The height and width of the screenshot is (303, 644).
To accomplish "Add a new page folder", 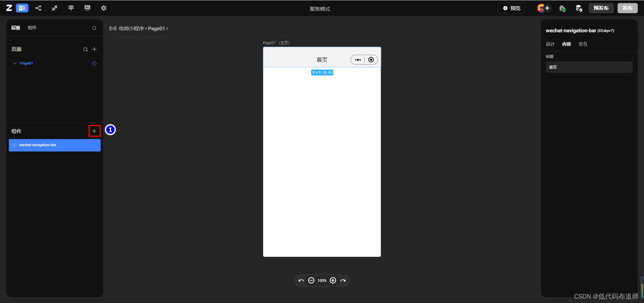I will [x=86, y=49].
